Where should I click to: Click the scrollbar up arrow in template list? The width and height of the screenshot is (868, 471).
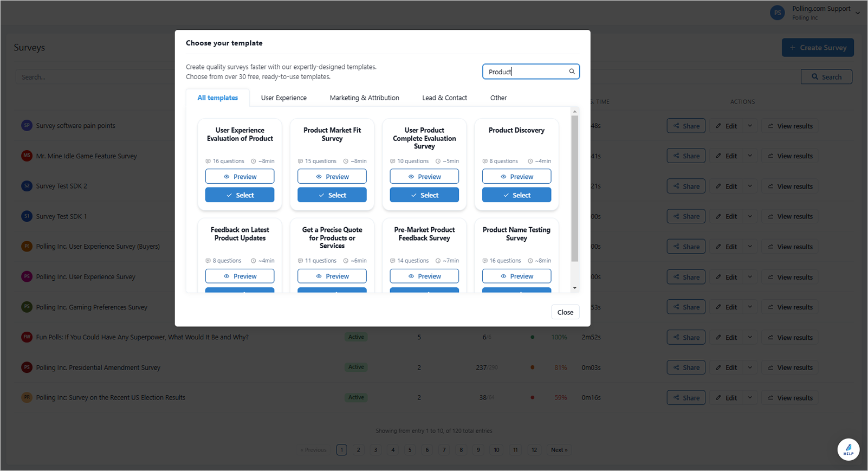coord(575,111)
